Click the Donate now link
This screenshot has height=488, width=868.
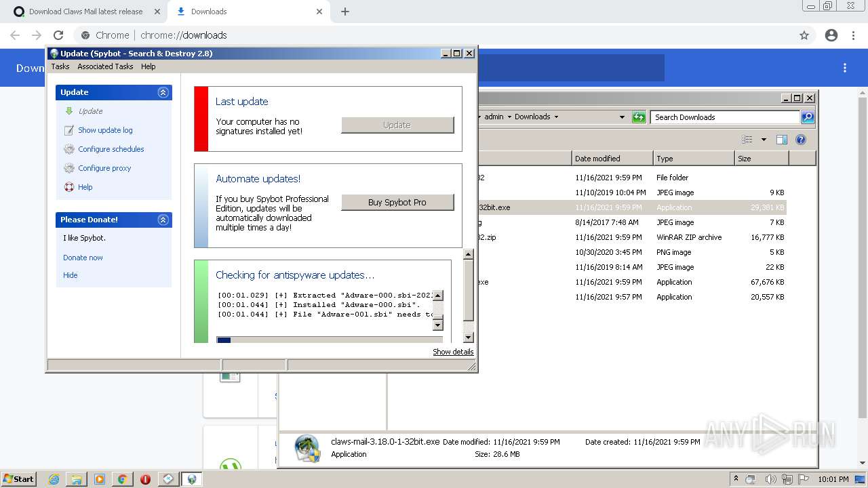click(83, 258)
